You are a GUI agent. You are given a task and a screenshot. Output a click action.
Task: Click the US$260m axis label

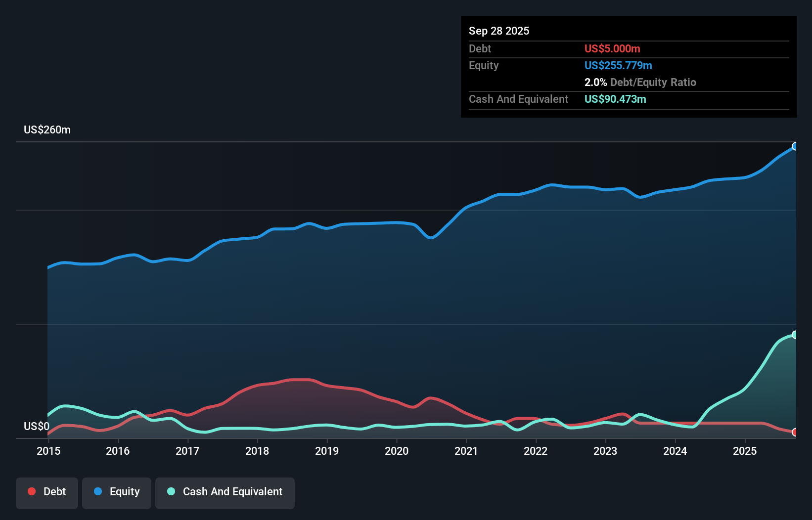(x=47, y=130)
